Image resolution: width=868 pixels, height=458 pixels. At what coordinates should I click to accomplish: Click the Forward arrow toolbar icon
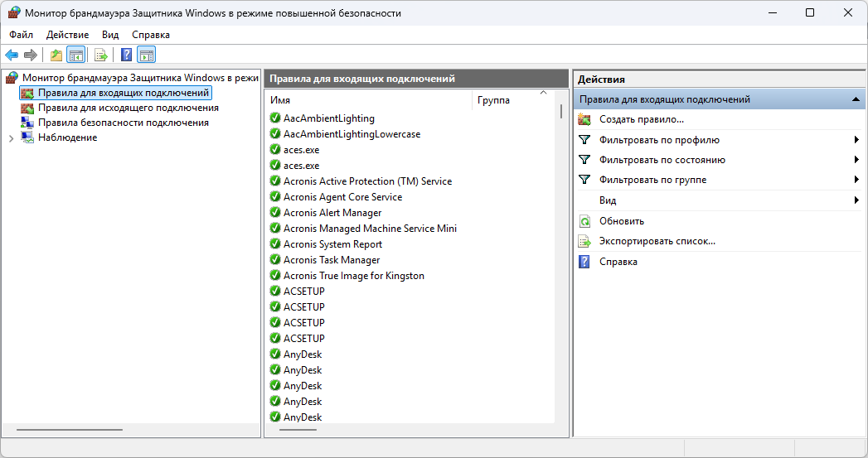(x=31, y=55)
